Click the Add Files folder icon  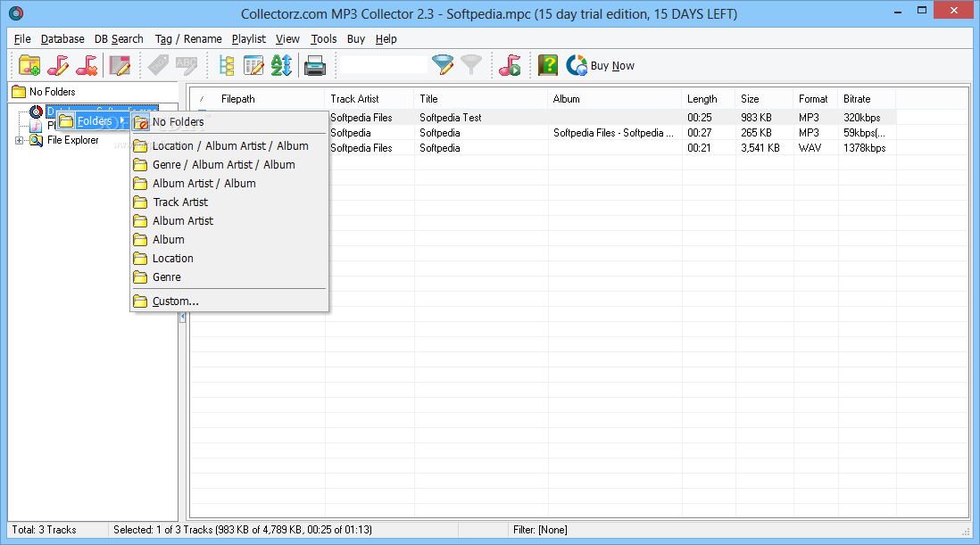tap(29, 65)
